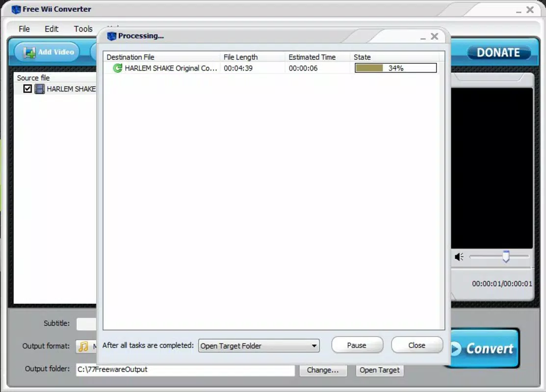This screenshot has width=546, height=392.
Task: Click the DONATE button
Action: coord(498,52)
